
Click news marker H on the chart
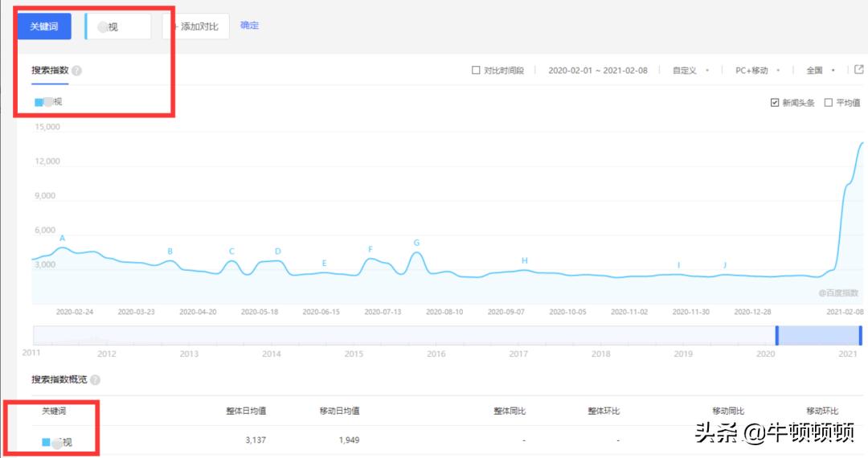point(525,260)
